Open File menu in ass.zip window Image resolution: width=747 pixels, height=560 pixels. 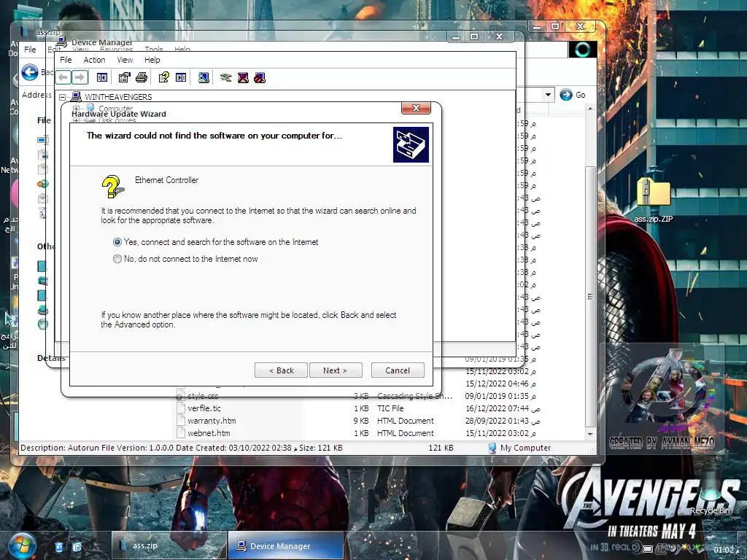(x=30, y=50)
